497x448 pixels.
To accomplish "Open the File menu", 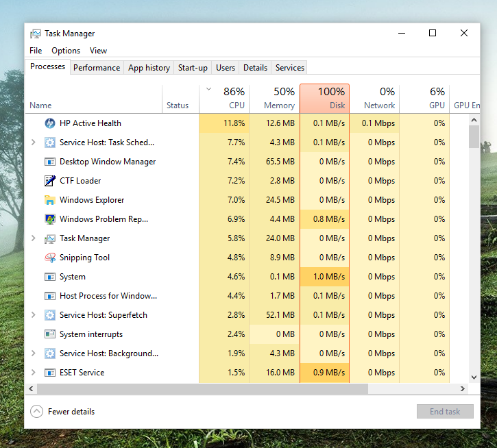I will 36,51.
